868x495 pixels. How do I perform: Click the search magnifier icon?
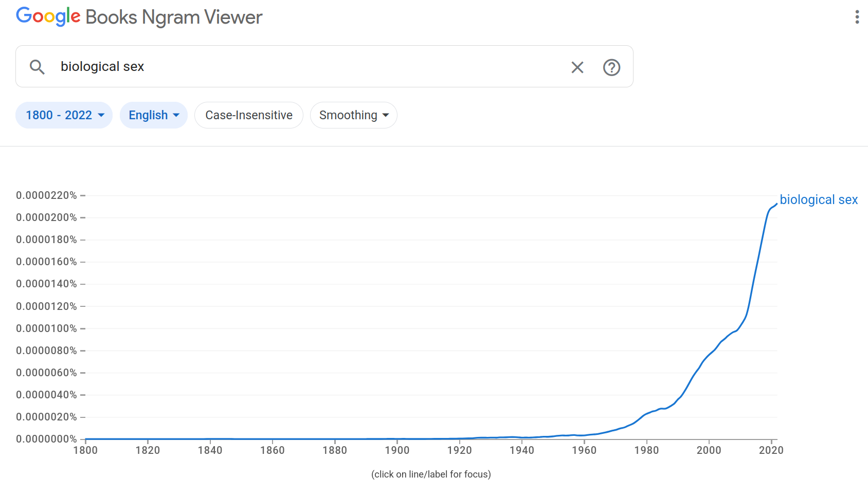[x=37, y=67]
